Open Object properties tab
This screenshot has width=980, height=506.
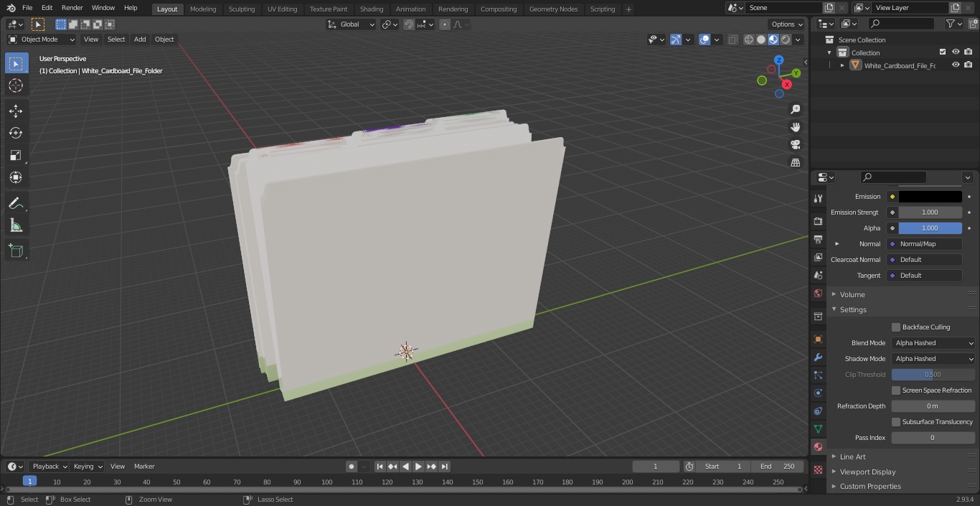point(818,339)
